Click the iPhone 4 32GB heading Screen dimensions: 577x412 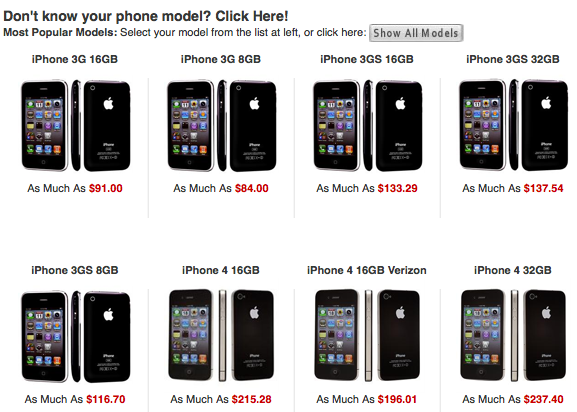(x=513, y=270)
